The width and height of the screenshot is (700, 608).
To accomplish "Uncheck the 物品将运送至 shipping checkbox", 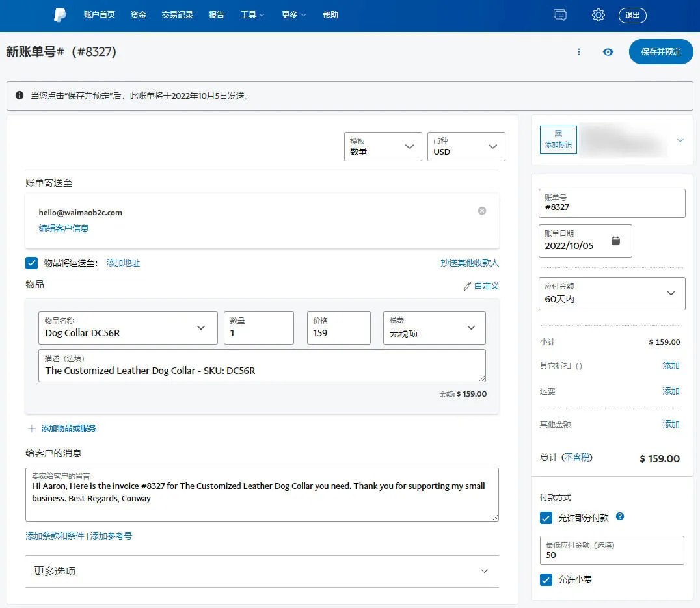I will [x=32, y=263].
